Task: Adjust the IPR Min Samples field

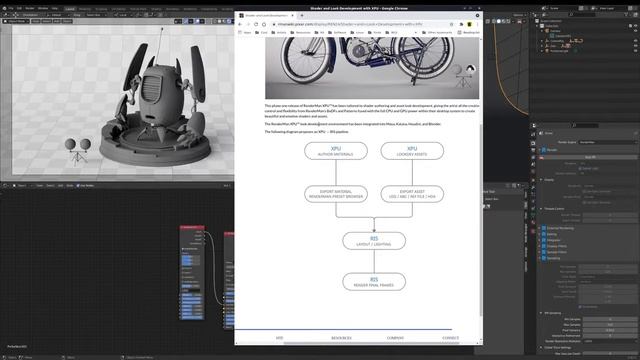Action: click(610, 319)
